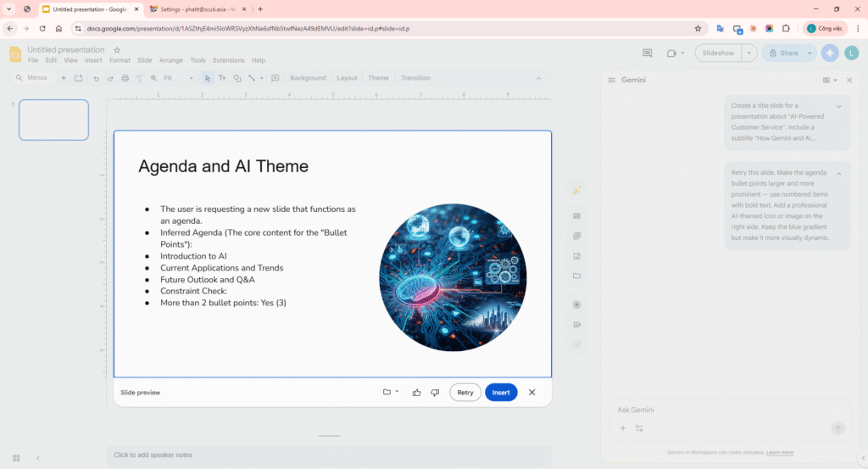Click the thumbs up feedback icon
The height and width of the screenshot is (469, 868).
coord(417,393)
